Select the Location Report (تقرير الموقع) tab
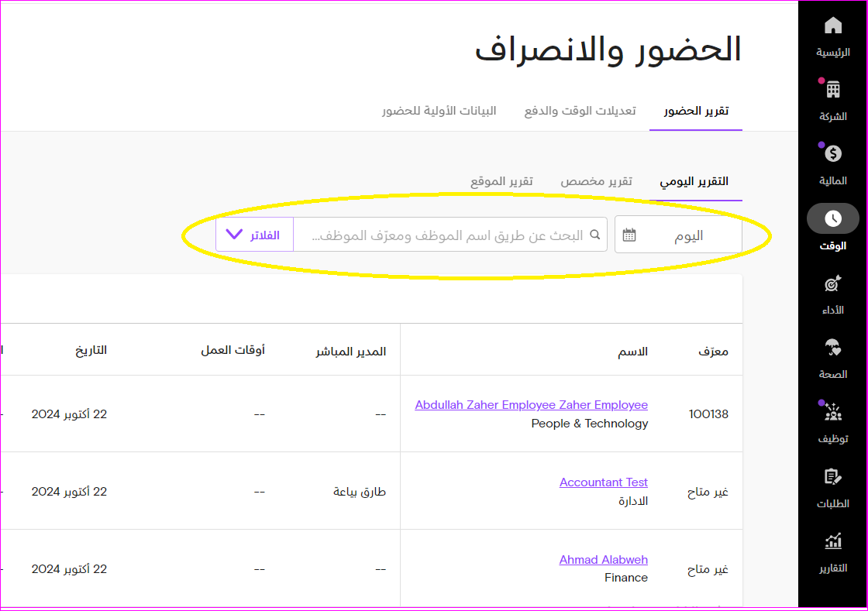Screen dimensions: 868x611 tap(501, 181)
